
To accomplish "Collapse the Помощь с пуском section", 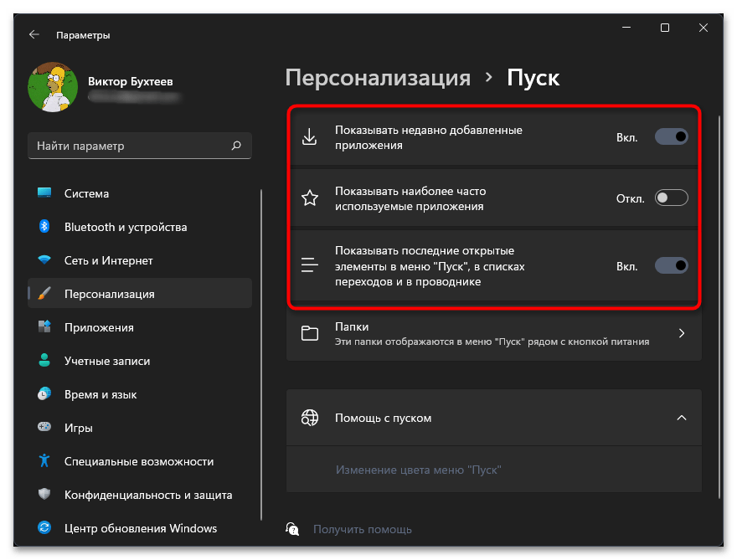I will 681,417.
